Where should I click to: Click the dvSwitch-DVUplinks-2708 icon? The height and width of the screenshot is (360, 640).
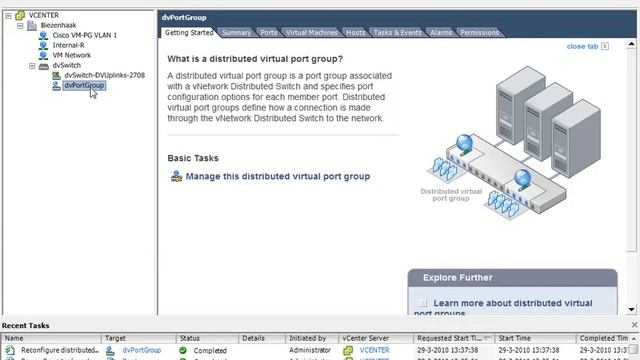[x=56, y=76]
